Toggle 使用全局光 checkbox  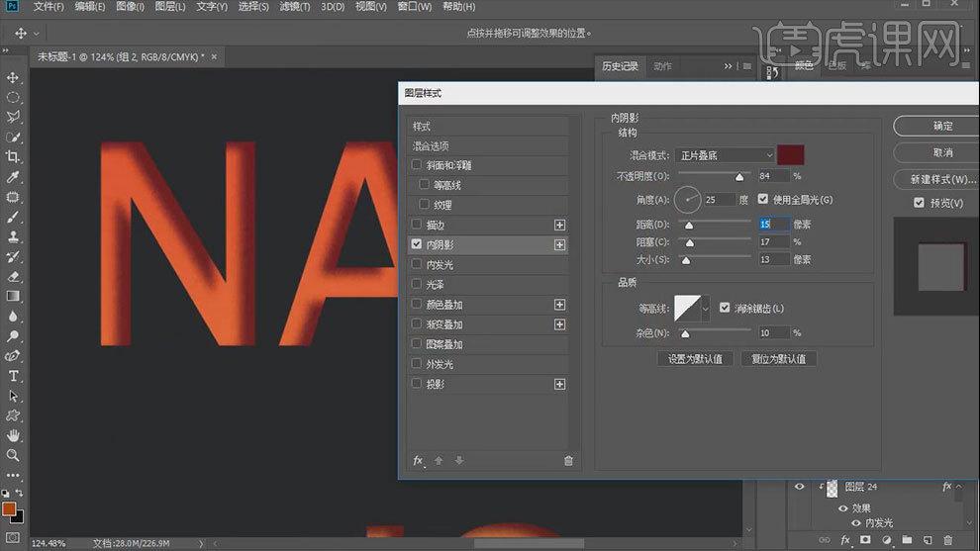pyautogui.click(x=762, y=199)
